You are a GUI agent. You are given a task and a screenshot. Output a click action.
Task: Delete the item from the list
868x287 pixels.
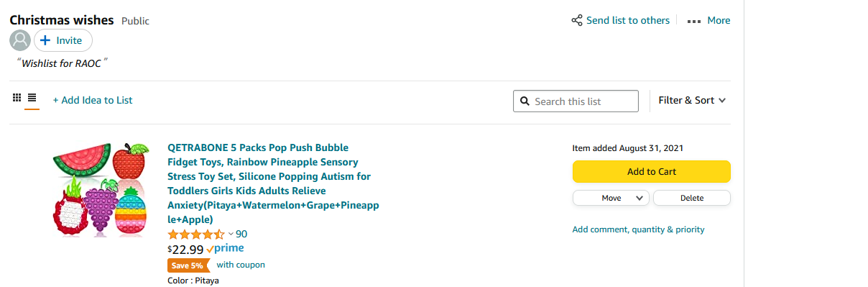tap(692, 198)
